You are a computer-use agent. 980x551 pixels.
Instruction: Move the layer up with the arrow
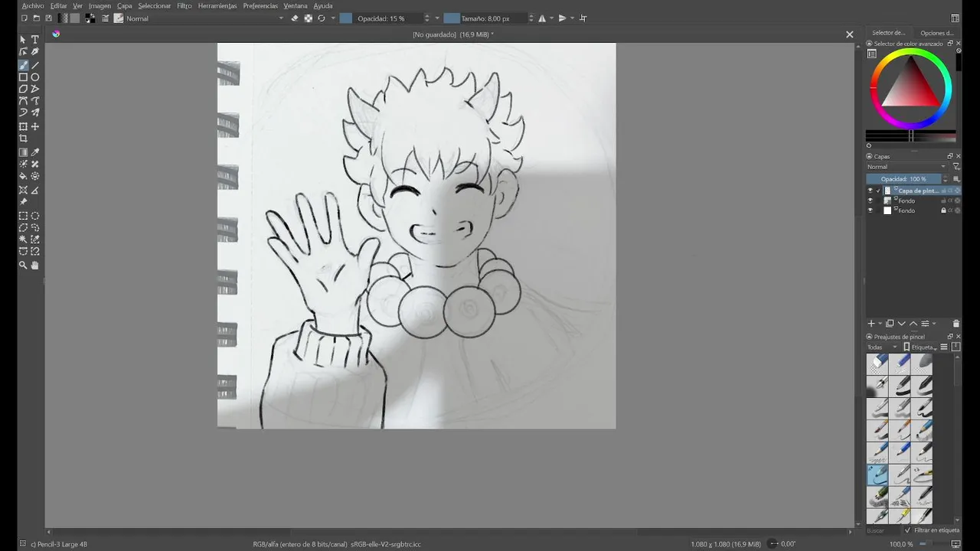[913, 324]
